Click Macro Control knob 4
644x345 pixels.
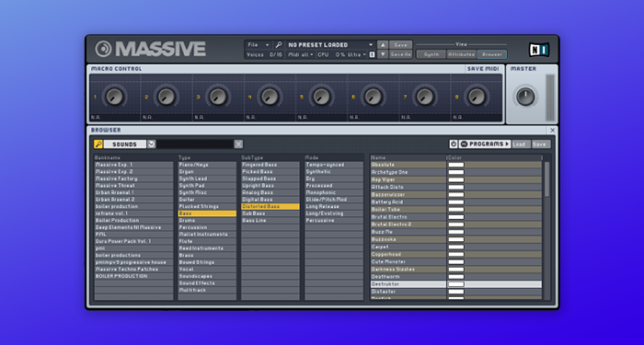point(270,97)
